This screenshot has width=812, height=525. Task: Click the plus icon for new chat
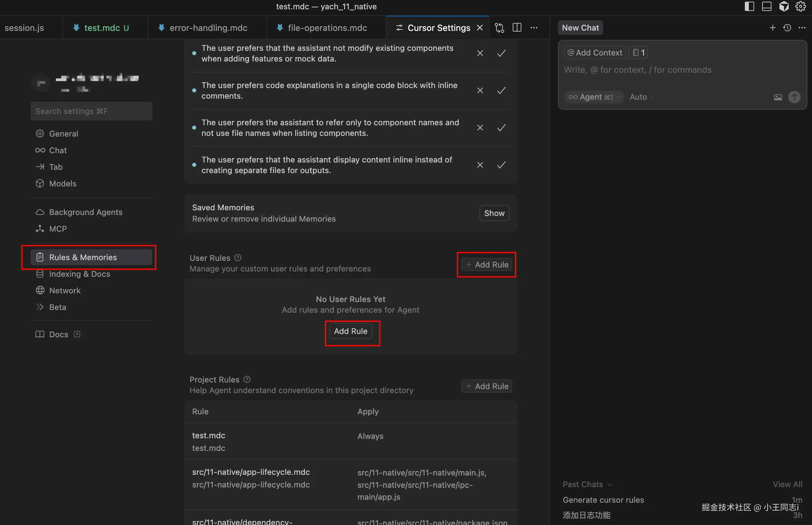772,28
